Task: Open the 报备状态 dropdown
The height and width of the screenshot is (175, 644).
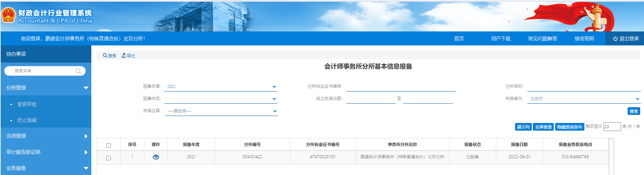Action: pos(221,99)
